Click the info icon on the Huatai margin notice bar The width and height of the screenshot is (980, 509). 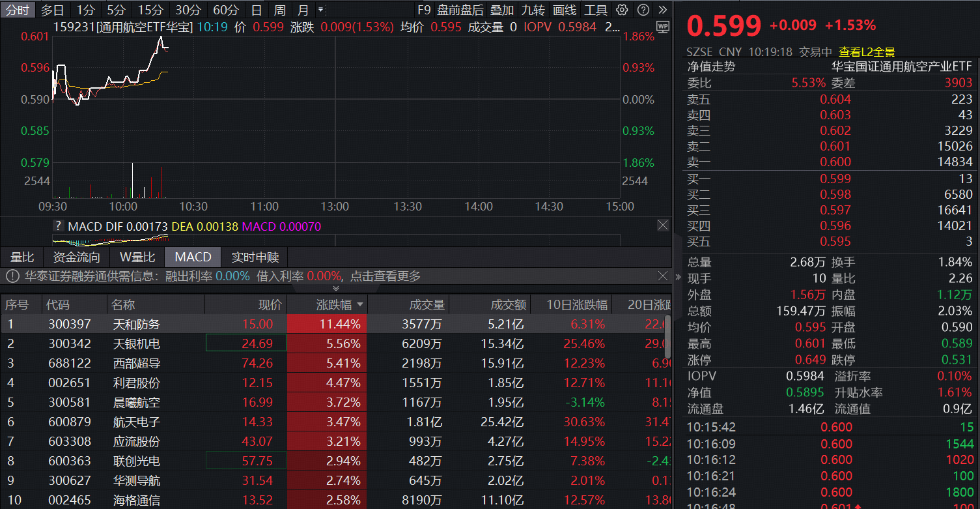pyautogui.click(x=12, y=276)
